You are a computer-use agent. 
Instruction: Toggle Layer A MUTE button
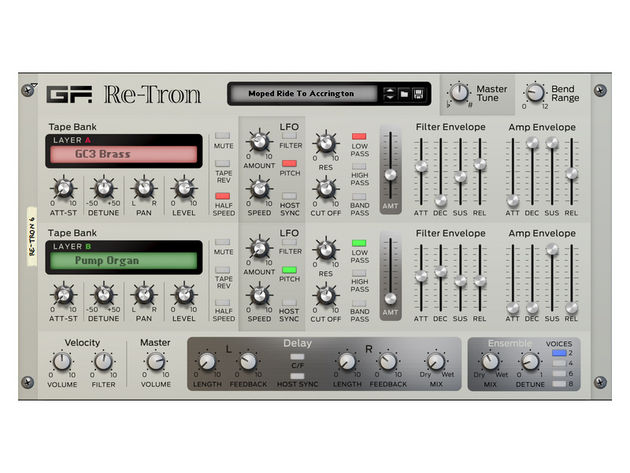point(223,135)
